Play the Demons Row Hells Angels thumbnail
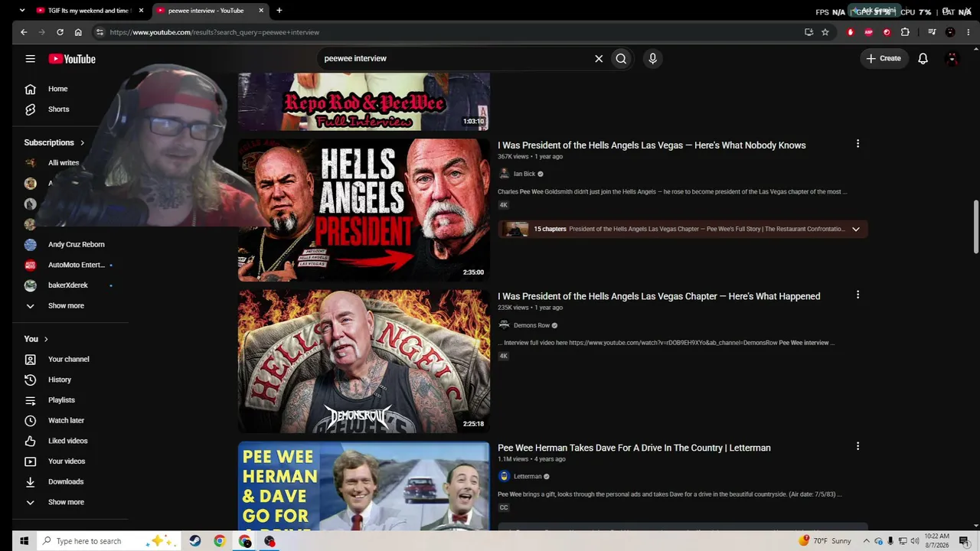The height and width of the screenshot is (551, 980). [364, 360]
